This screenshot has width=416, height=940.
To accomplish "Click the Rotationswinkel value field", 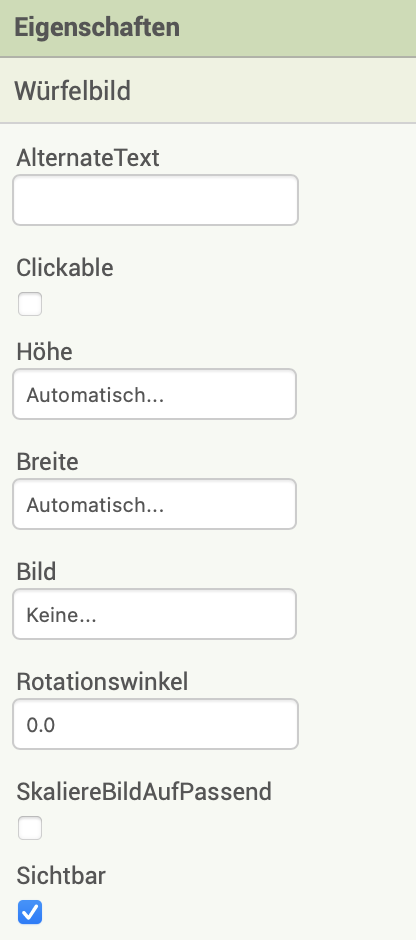I will [155, 724].
